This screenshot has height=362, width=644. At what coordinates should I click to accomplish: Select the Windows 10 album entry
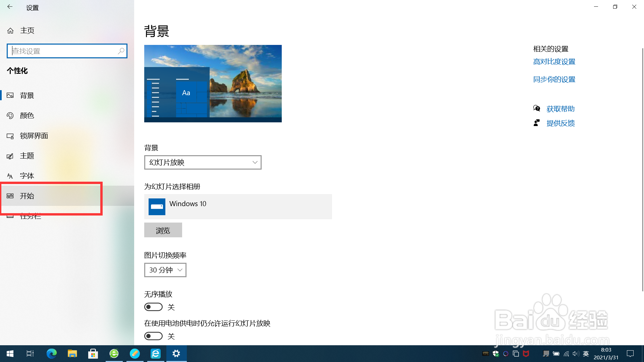pyautogui.click(x=238, y=206)
